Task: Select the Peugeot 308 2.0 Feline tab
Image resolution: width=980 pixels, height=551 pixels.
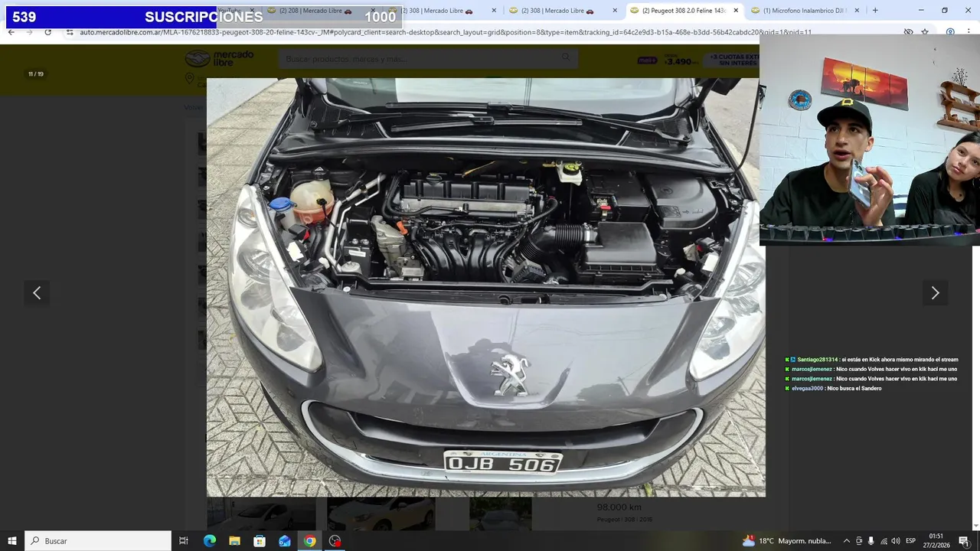Action: 683,11
